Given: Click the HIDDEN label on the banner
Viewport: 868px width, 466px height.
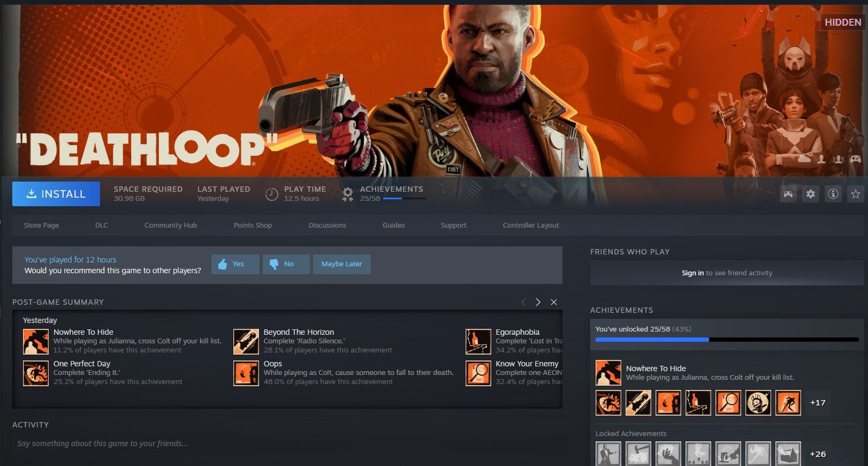Looking at the screenshot, I should [x=843, y=22].
